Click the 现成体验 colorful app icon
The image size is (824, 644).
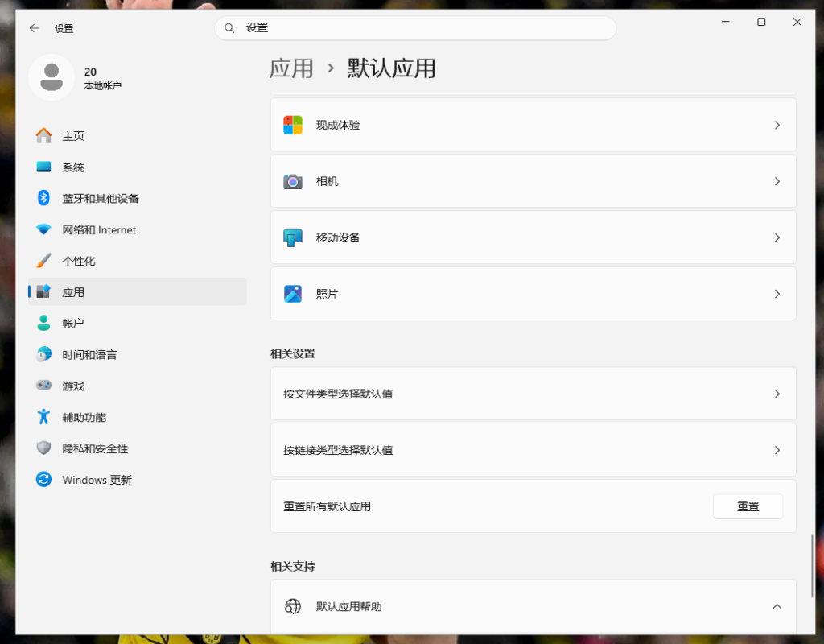293,125
